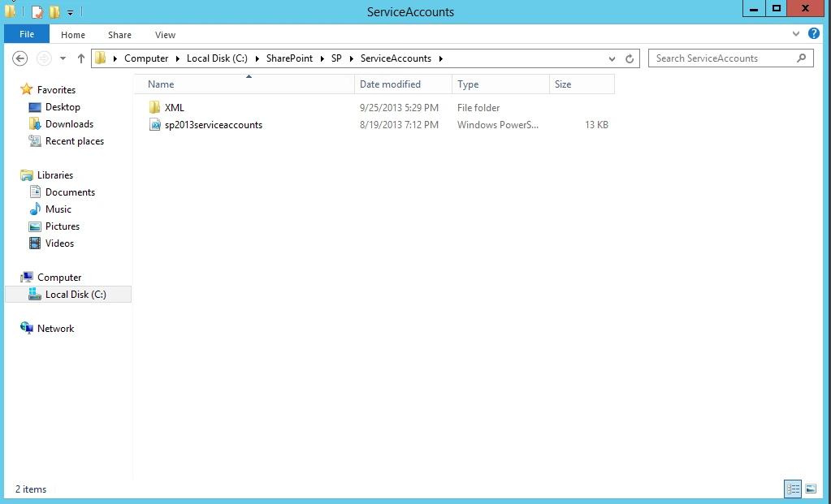Screen dimensions: 831x504
Task: Open the View ribbon tab
Action: 165,34
